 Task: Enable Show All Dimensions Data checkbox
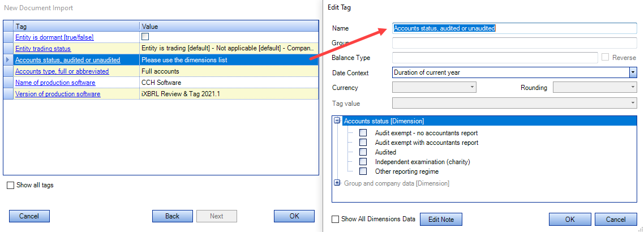[336, 220]
